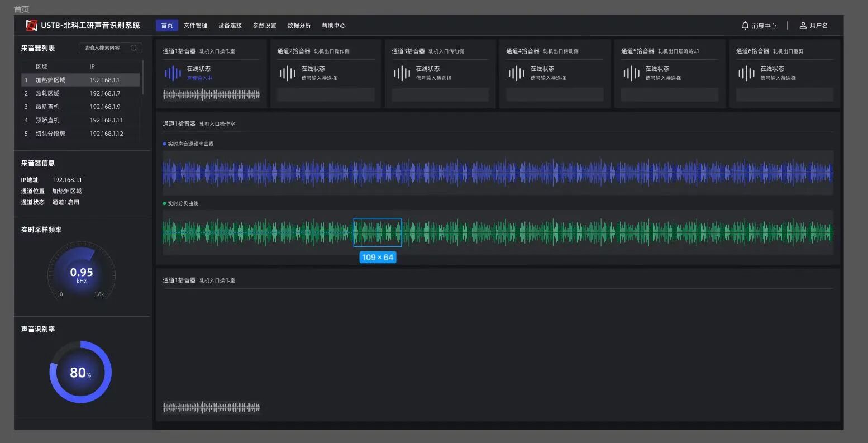Click the search magnifier icon in collector list

[x=134, y=48]
